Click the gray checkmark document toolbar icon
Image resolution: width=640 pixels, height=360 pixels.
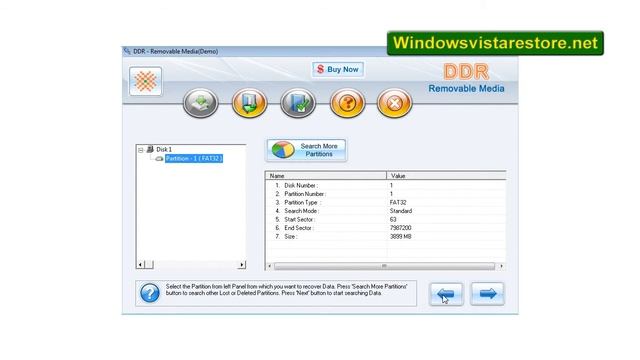(x=298, y=103)
